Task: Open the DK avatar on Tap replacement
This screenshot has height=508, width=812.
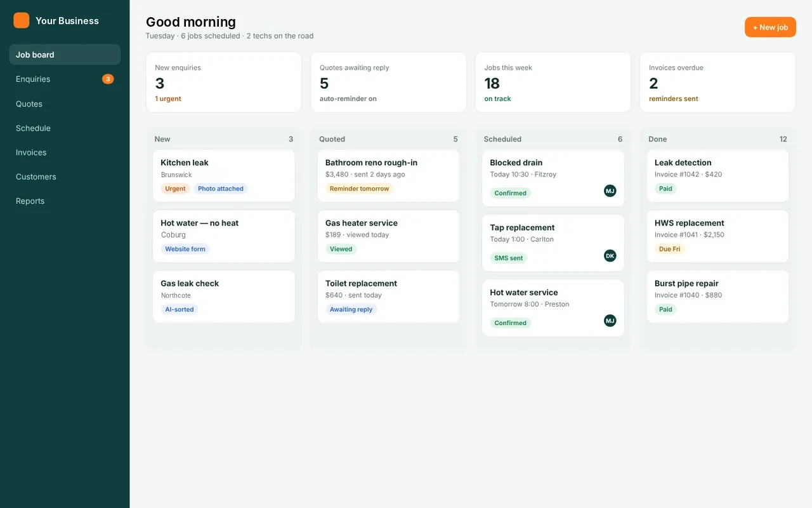Action: pos(610,256)
